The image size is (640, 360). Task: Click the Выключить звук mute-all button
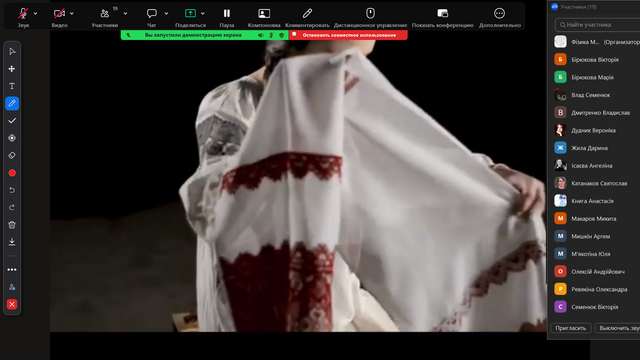pyautogui.click(x=617, y=328)
